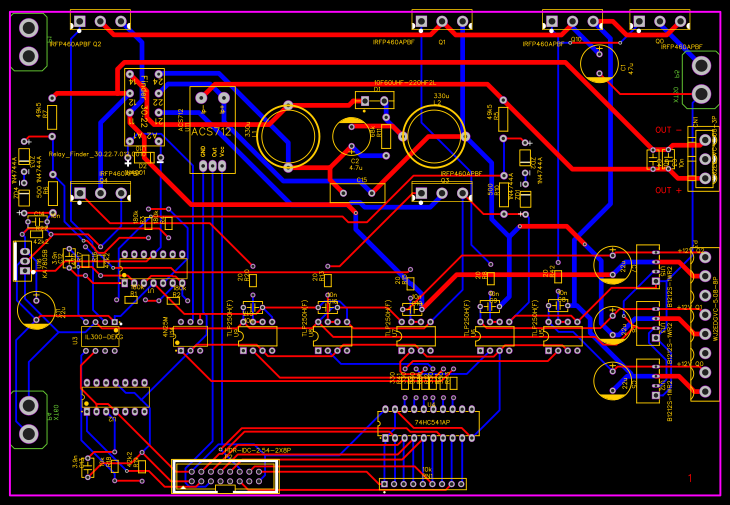Select the C1 47u capacitor footprint
730x505 pixels.
click(x=600, y=63)
